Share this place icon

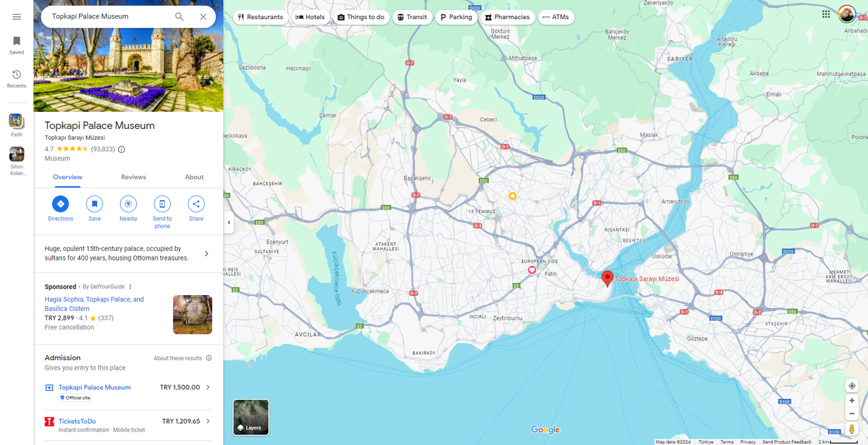coord(196,204)
